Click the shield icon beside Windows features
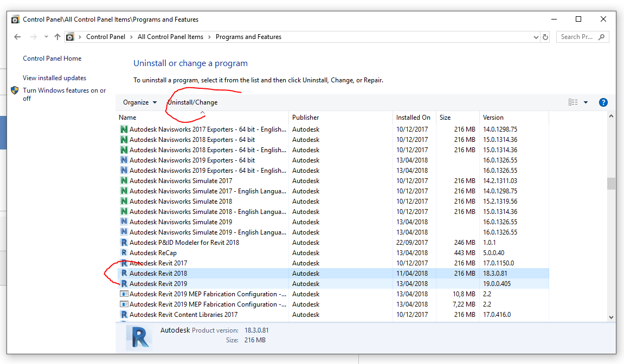Screen dimensions: 624x364 pos(15,90)
